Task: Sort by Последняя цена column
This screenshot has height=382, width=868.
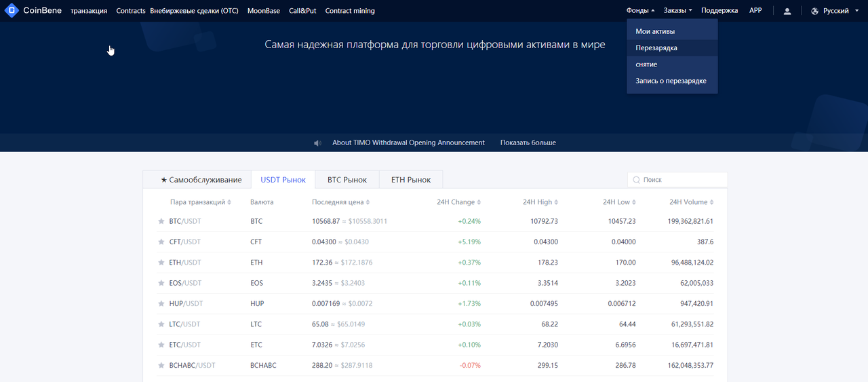Action: (340, 202)
